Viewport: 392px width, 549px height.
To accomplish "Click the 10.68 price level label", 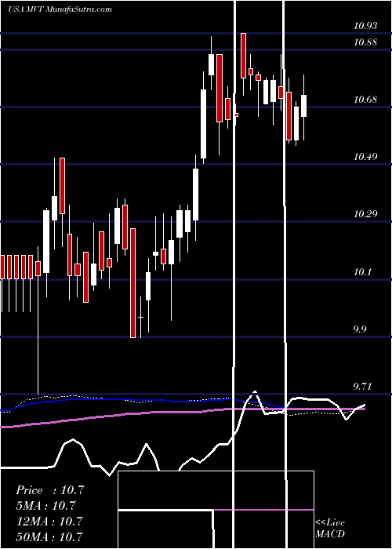I will [x=365, y=100].
